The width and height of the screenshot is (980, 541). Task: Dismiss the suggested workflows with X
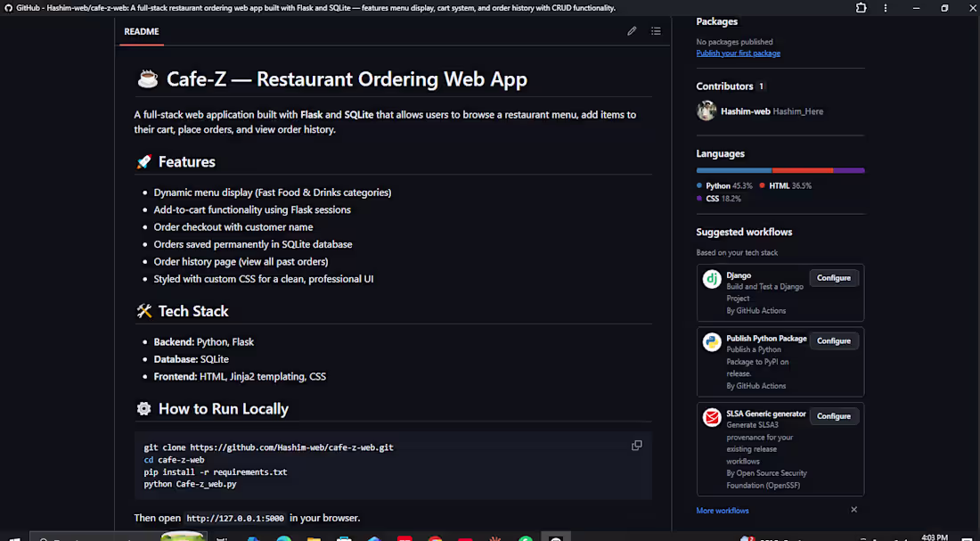(853, 510)
